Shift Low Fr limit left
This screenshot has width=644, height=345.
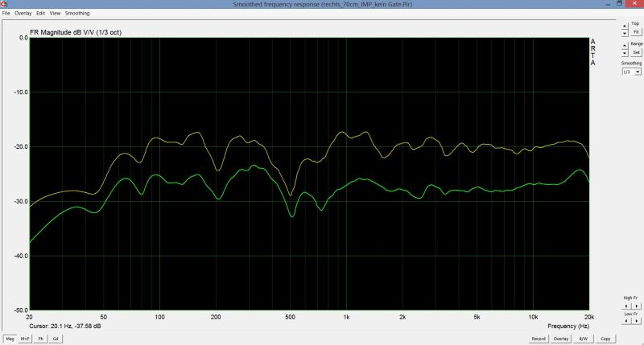click(x=626, y=321)
